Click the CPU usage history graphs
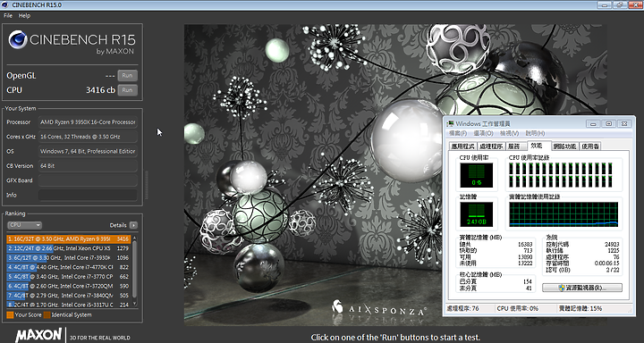This screenshot has width=644, height=343. pos(561,175)
